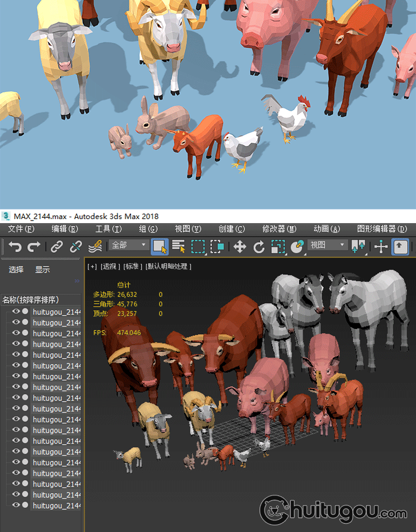This screenshot has height=532, width=416.
Task: Open the 全部 selection filter dropdown
Action: pos(129,245)
